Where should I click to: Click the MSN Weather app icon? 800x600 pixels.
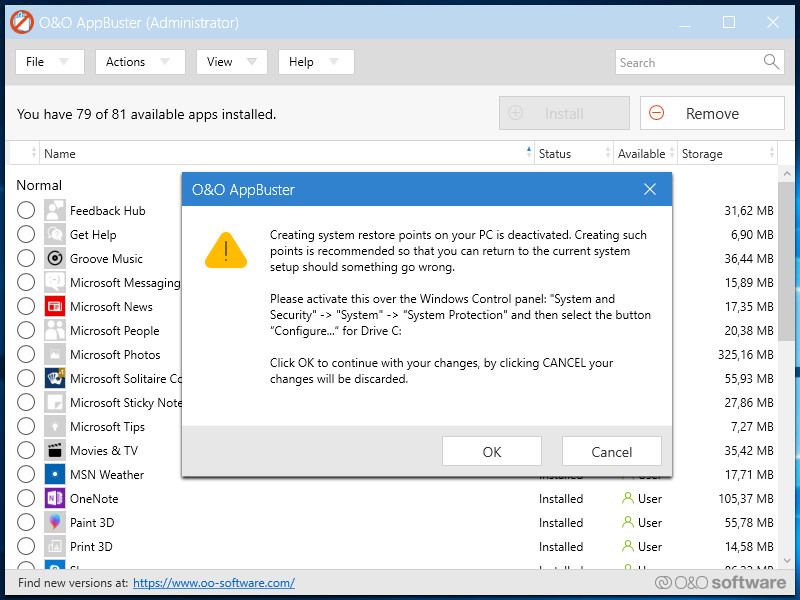coord(55,474)
